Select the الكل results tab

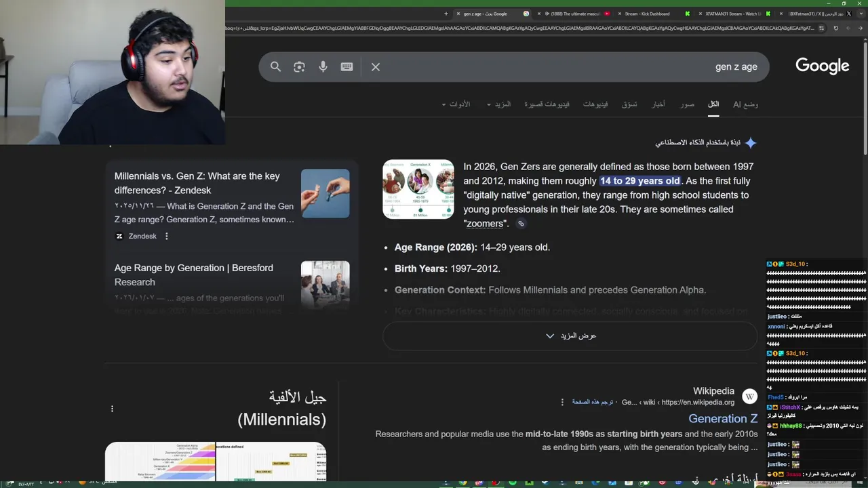713,104
